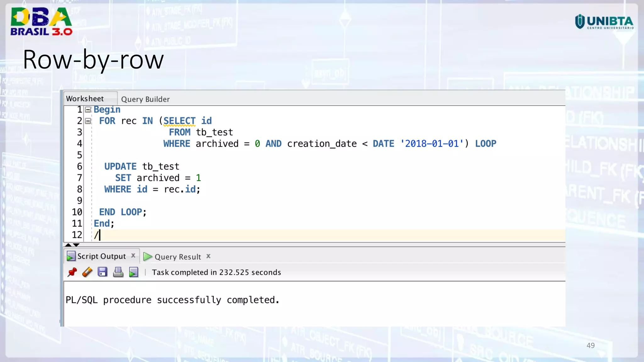Viewport: 644px width, 362px height.
Task: Click the printer icon in output toolbar
Action: tap(118, 272)
